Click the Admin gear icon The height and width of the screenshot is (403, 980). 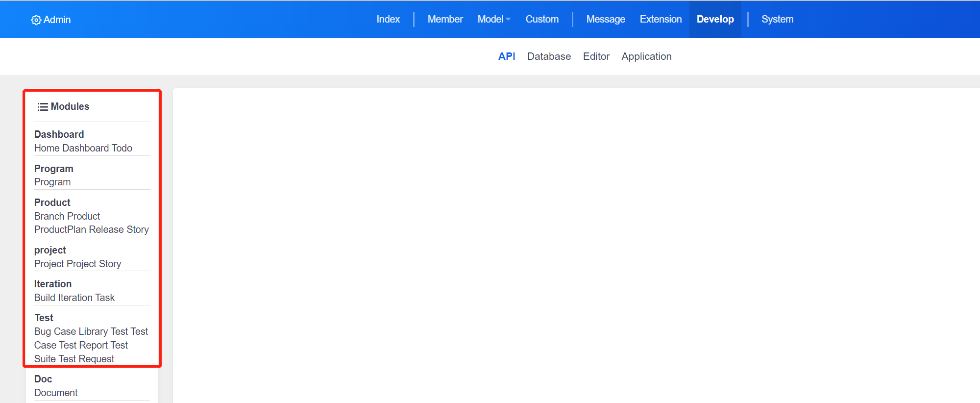coord(36,20)
